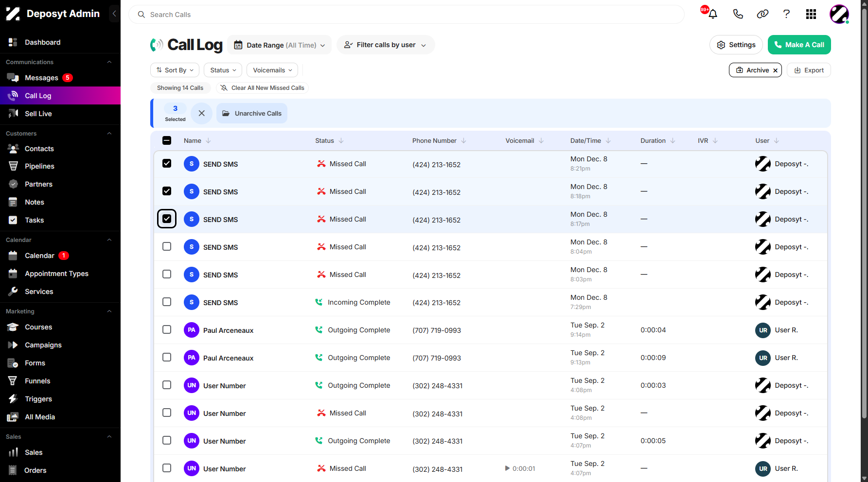Play the 0:00:01 voicemail

click(x=507, y=468)
